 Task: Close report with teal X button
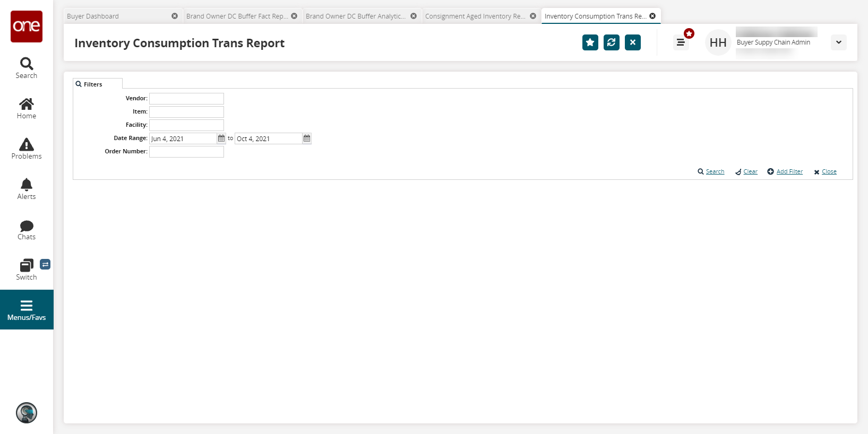633,42
